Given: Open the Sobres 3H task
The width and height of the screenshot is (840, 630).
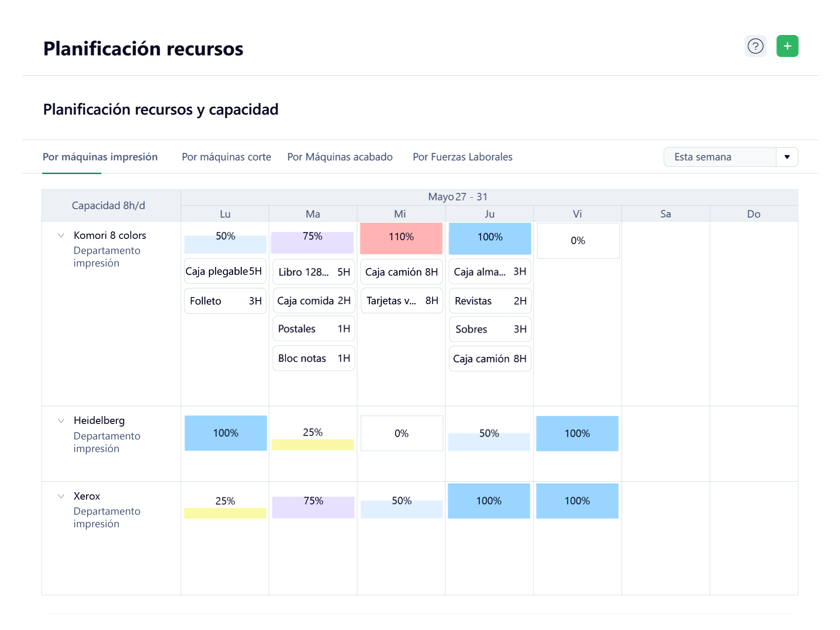Looking at the screenshot, I should [x=490, y=329].
